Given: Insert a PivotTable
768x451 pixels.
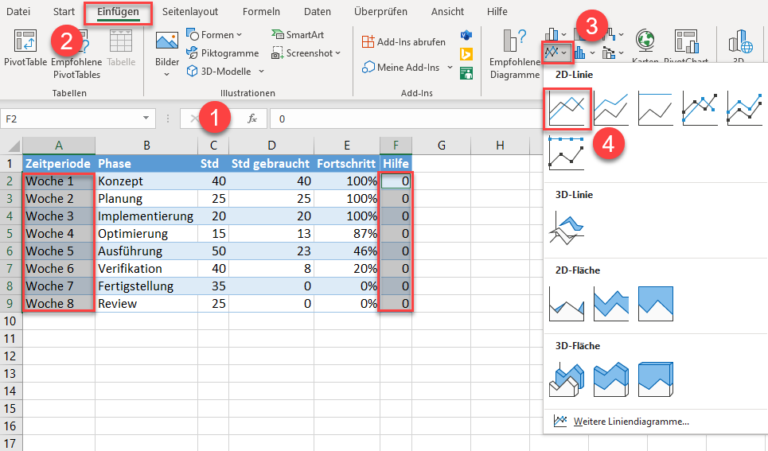Looking at the screenshot, I should click(x=25, y=47).
